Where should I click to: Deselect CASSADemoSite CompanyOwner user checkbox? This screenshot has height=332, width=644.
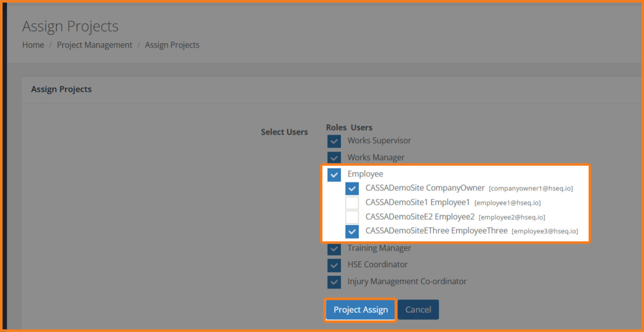click(352, 189)
